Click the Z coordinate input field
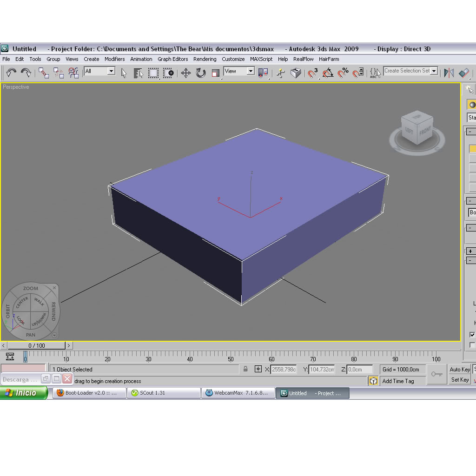Image resolution: width=476 pixels, height=476 pixels. [359, 370]
